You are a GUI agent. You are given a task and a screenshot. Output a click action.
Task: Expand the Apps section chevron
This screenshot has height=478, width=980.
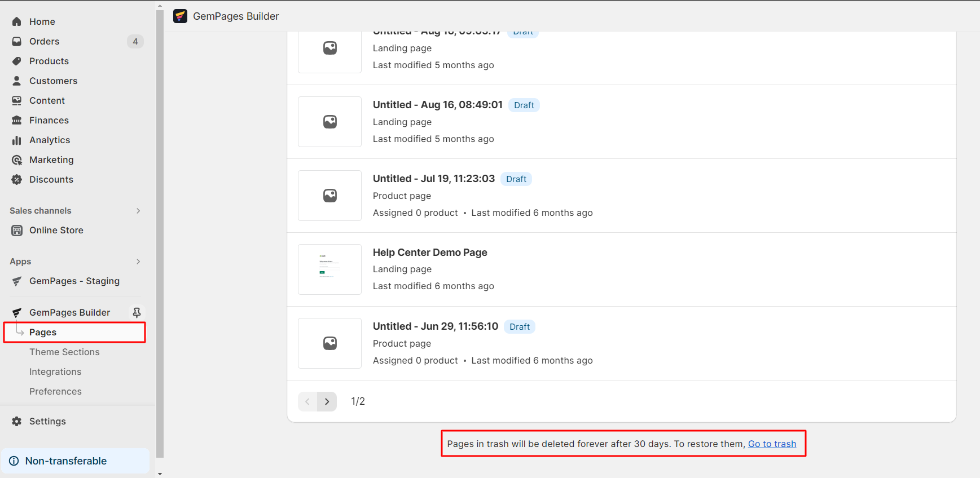pos(138,262)
